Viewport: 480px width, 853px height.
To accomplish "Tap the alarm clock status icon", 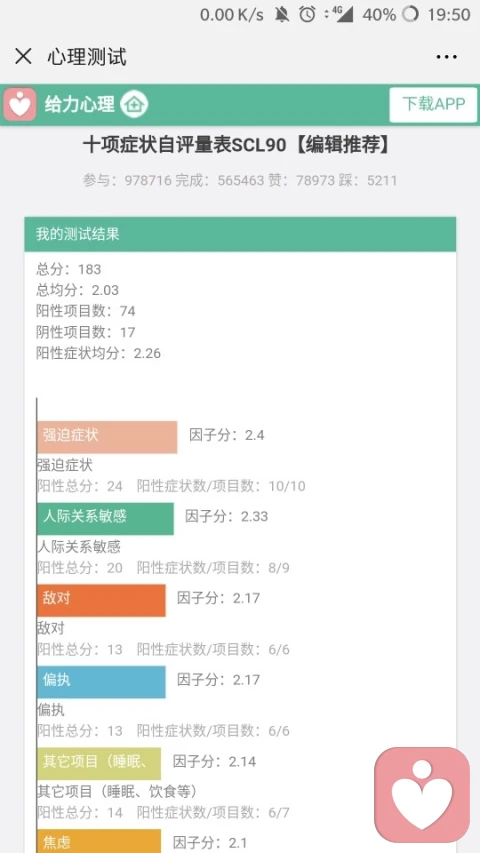I will click(x=307, y=15).
